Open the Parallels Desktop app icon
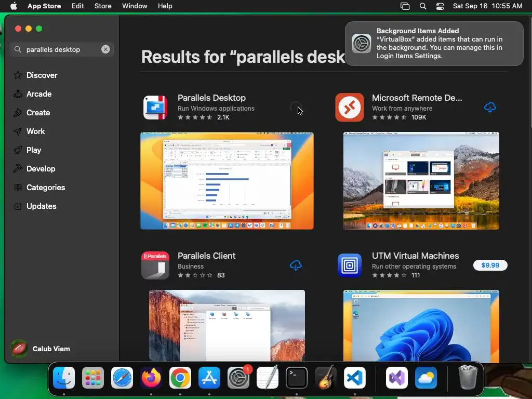 (155, 108)
